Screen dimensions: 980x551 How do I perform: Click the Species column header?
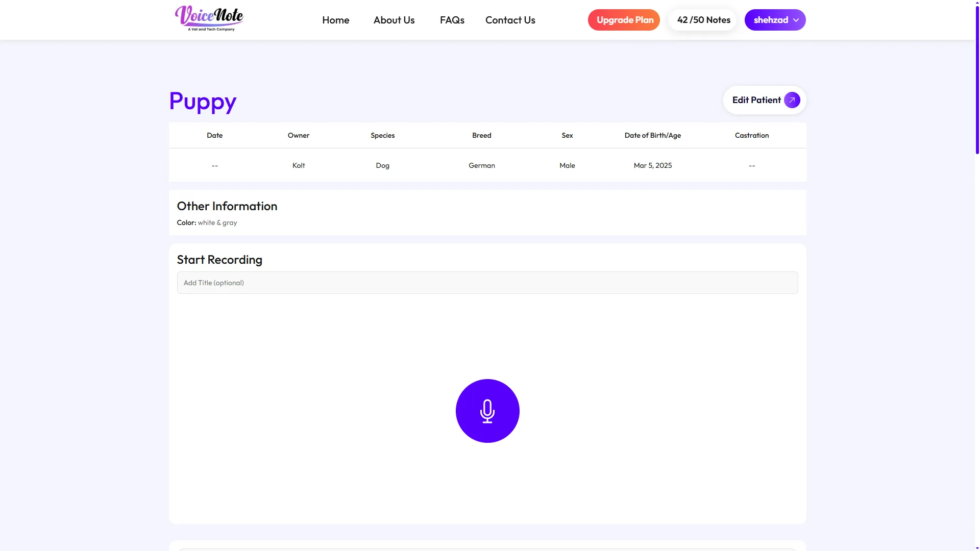(x=383, y=135)
